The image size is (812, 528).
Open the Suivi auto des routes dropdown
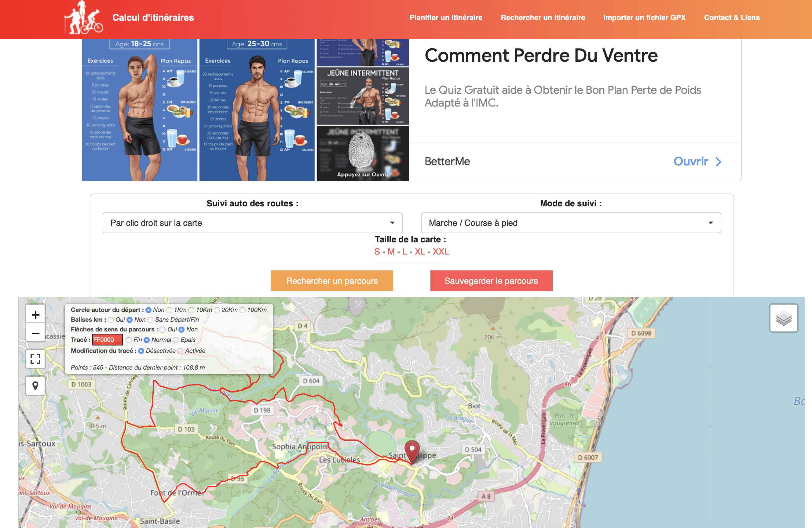pos(252,223)
